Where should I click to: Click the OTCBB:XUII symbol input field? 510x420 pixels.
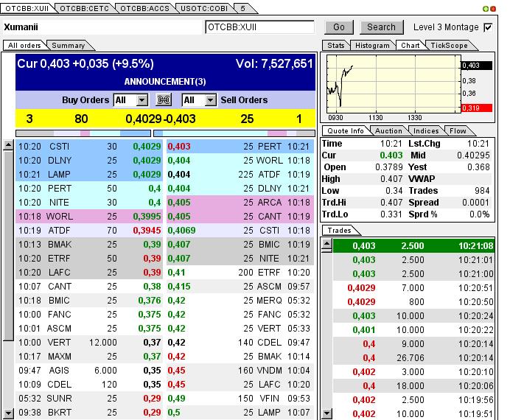point(259,27)
